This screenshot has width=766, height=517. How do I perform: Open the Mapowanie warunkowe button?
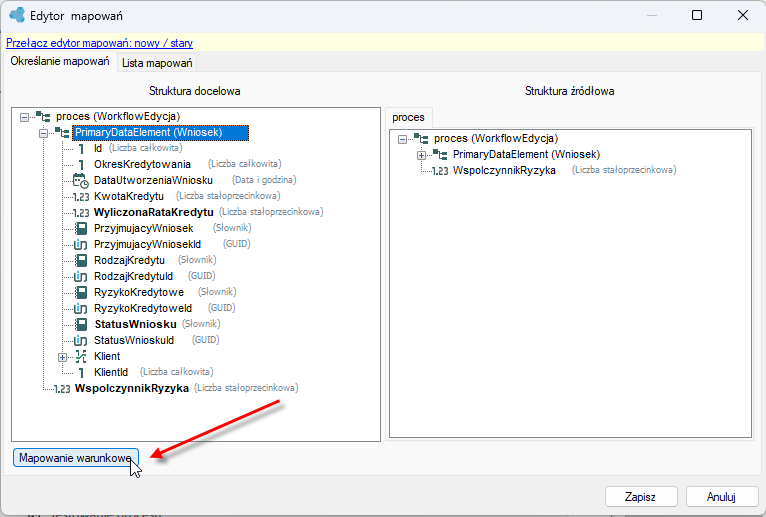76,458
